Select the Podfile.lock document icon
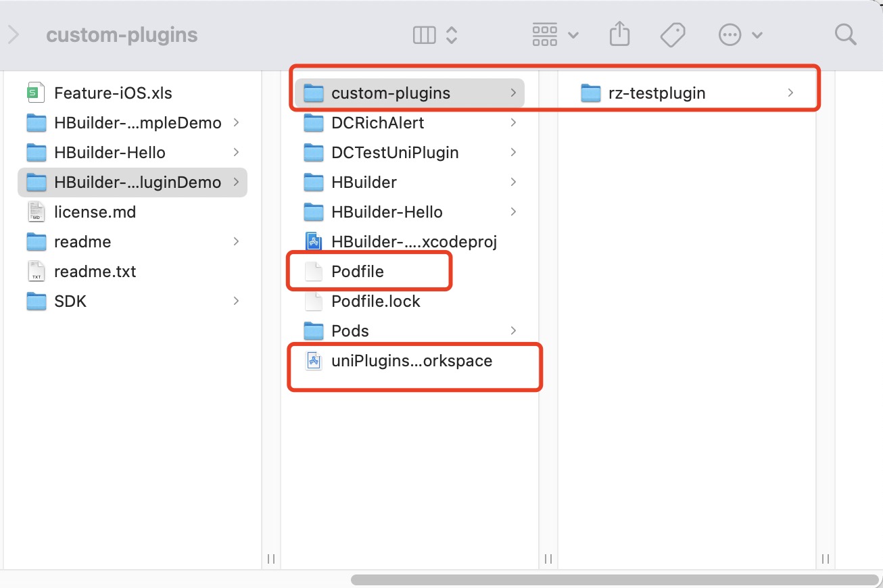 pos(314,301)
